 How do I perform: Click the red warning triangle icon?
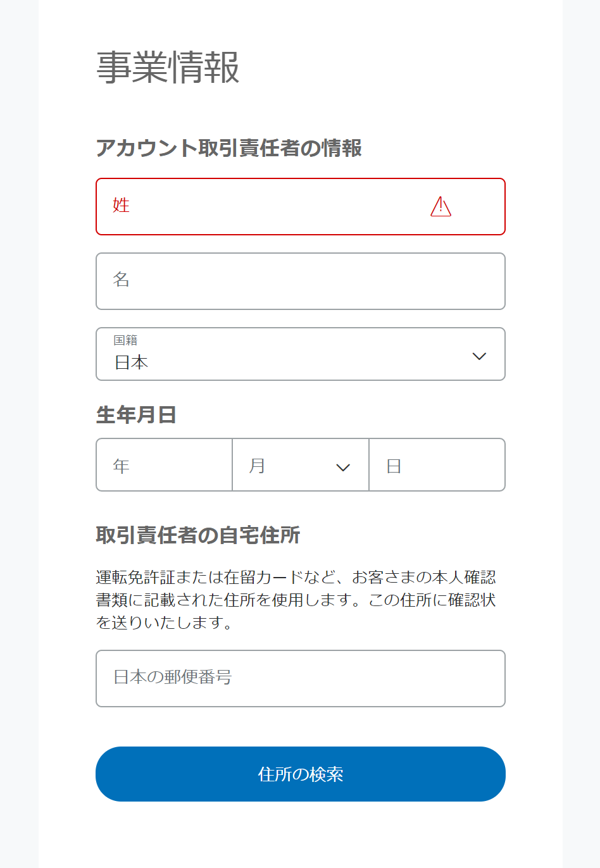(x=441, y=206)
